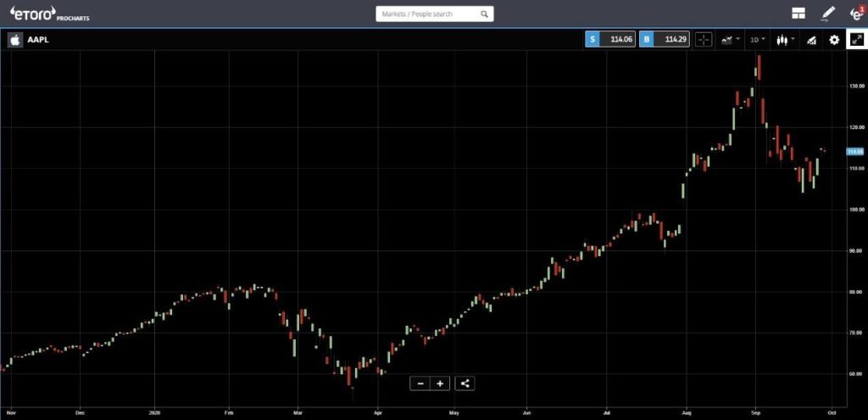This screenshot has width=868, height=420.
Task: Click the Sep label on time axis
Action: tap(755, 413)
